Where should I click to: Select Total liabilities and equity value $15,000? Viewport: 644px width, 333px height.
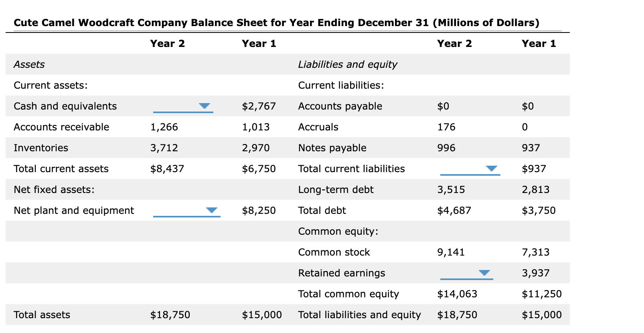(542, 315)
